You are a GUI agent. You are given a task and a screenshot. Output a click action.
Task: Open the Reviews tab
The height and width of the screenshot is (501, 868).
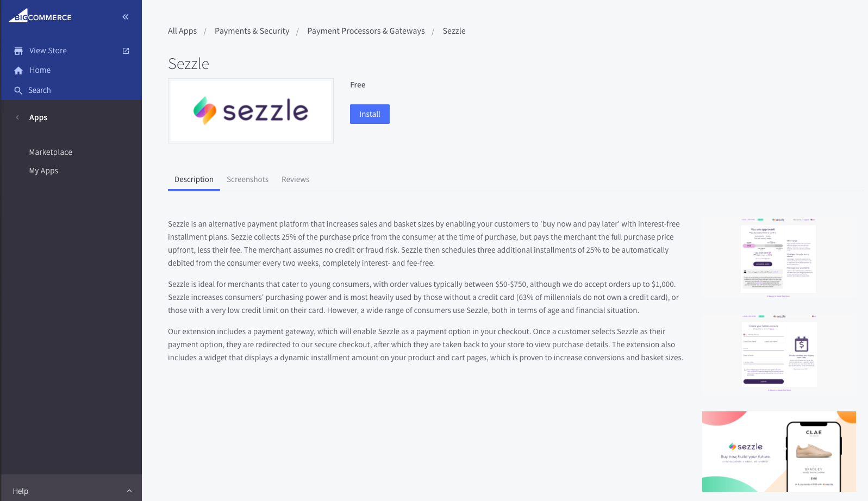coord(295,179)
